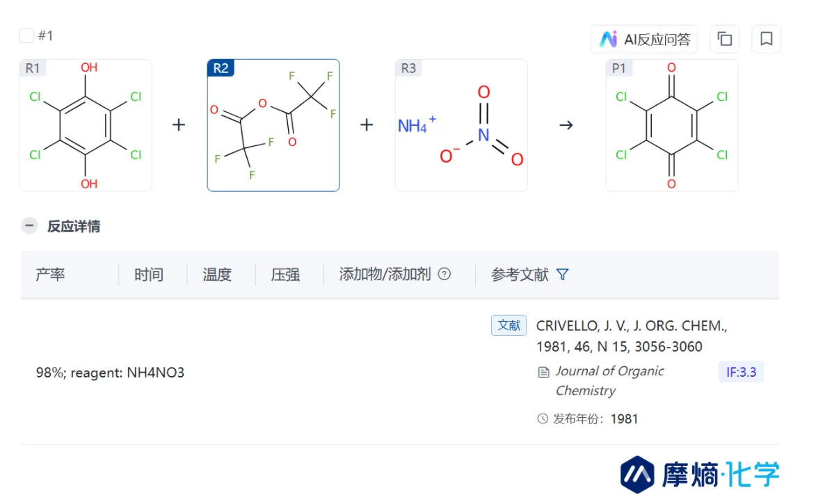This screenshot has width=818, height=504.
Task: Tick the #1 reaction checkbox
Action: coord(26,35)
